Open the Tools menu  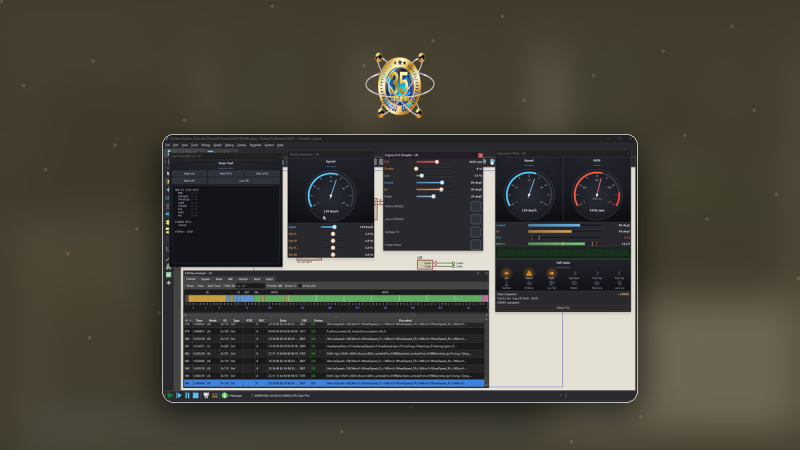click(194, 145)
